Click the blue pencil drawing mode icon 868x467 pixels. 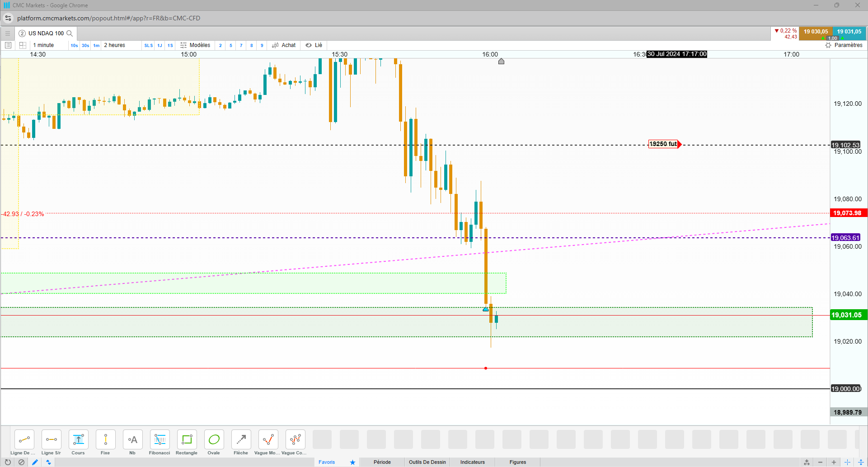click(35, 462)
